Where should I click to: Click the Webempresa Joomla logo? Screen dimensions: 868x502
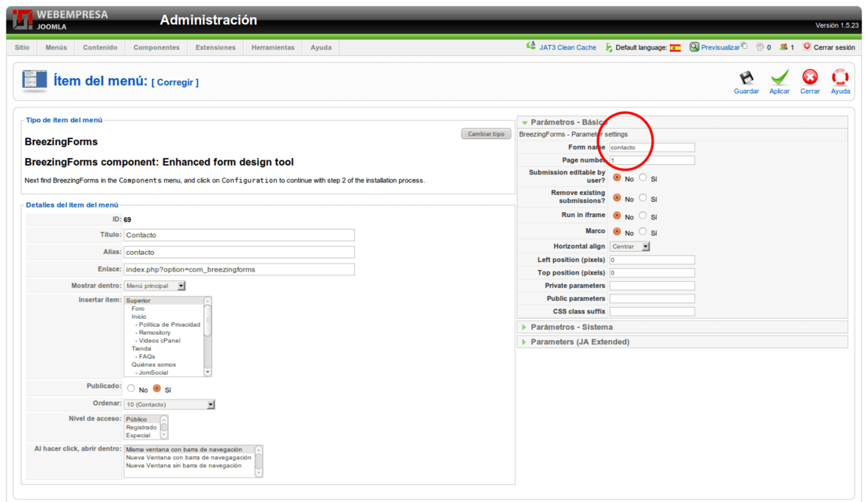click(x=61, y=20)
